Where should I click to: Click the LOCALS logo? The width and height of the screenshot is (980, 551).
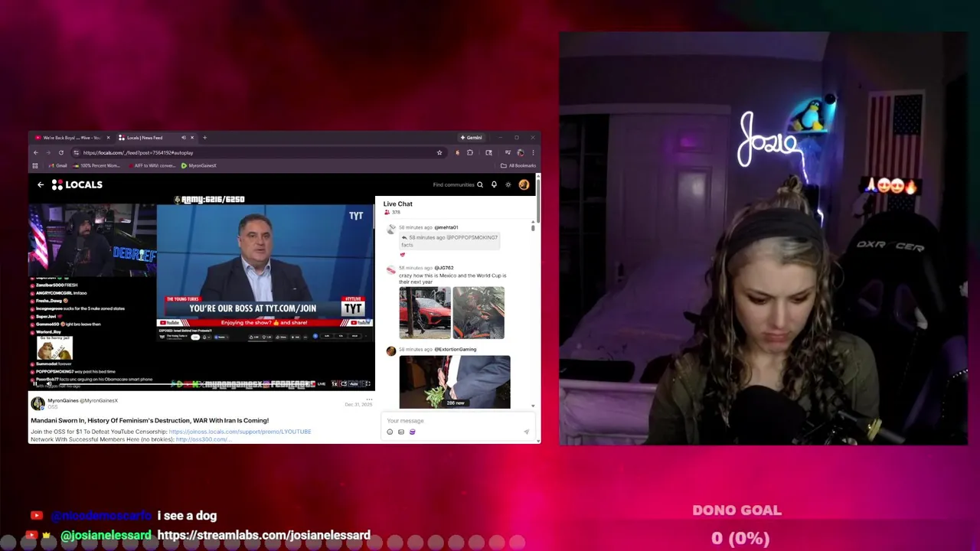(x=77, y=184)
